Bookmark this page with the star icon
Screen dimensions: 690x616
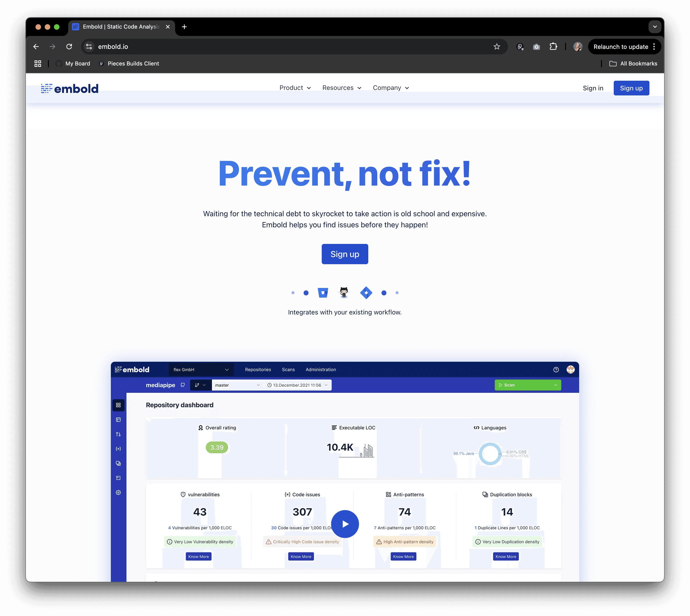coord(496,47)
